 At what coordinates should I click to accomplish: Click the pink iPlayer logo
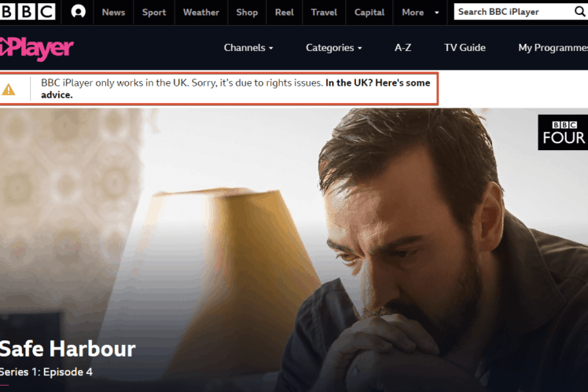[36, 49]
